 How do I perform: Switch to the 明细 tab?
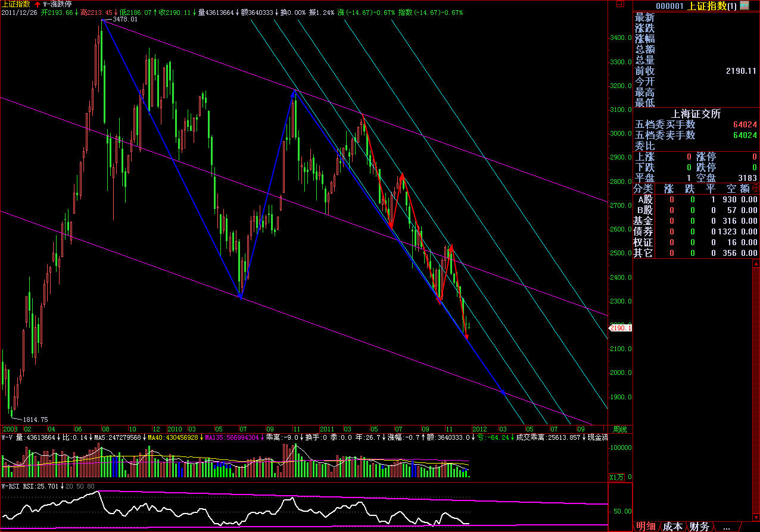coord(646,526)
